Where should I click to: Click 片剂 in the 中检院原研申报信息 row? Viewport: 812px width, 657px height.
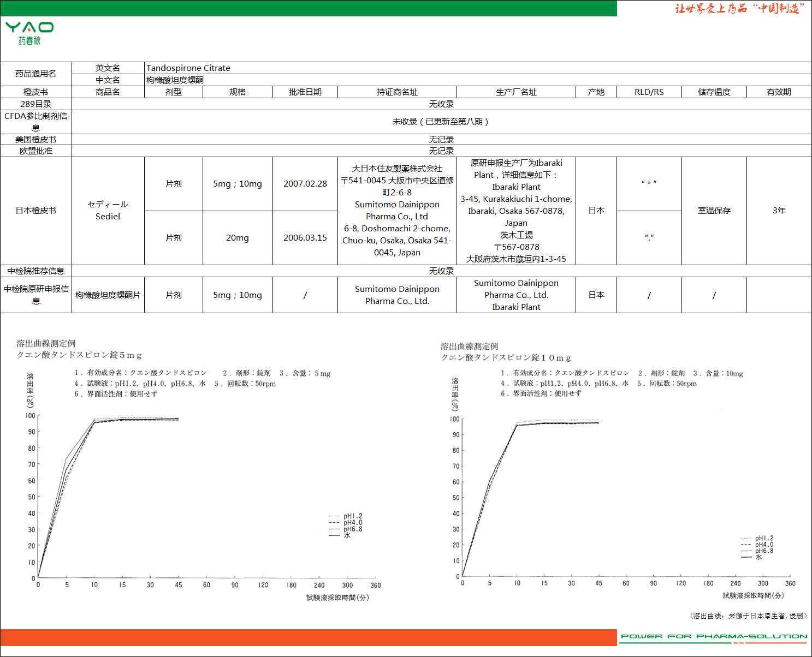(174, 295)
